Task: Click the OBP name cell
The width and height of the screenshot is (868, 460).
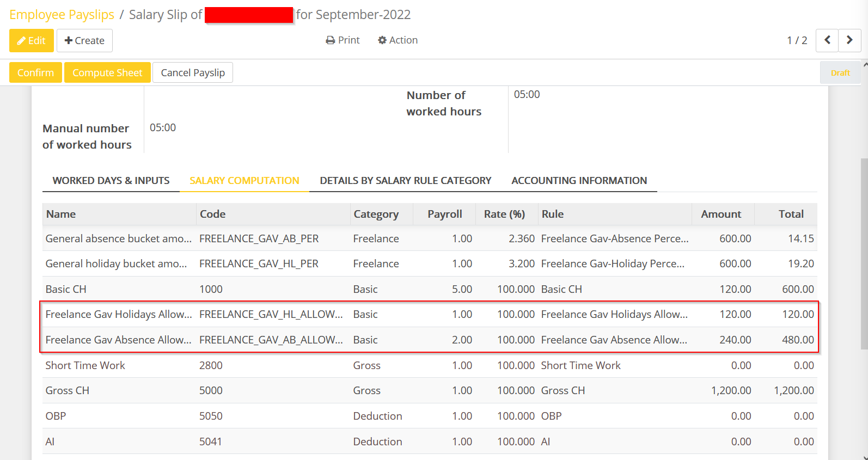Action: (x=56, y=416)
